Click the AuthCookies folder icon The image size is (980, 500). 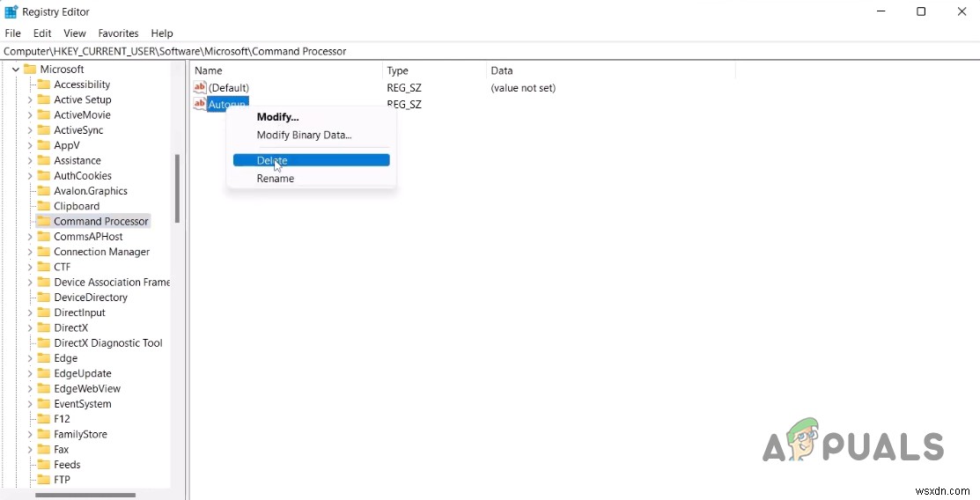pyautogui.click(x=43, y=176)
